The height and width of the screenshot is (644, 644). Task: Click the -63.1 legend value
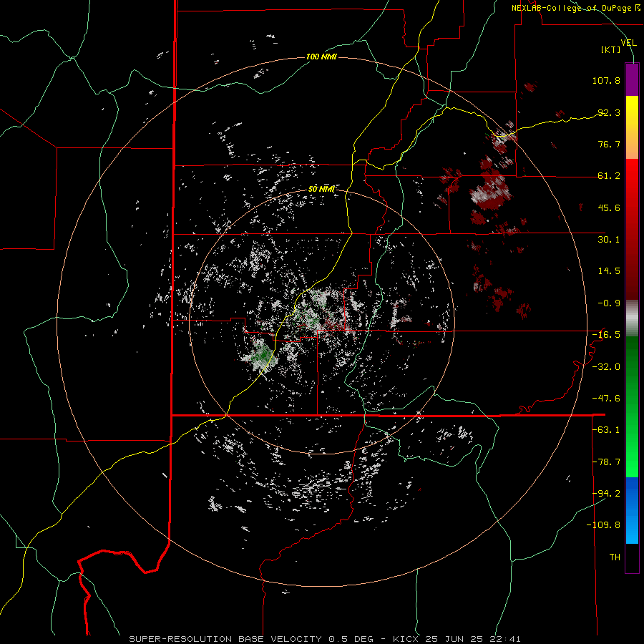coord(606,430)
